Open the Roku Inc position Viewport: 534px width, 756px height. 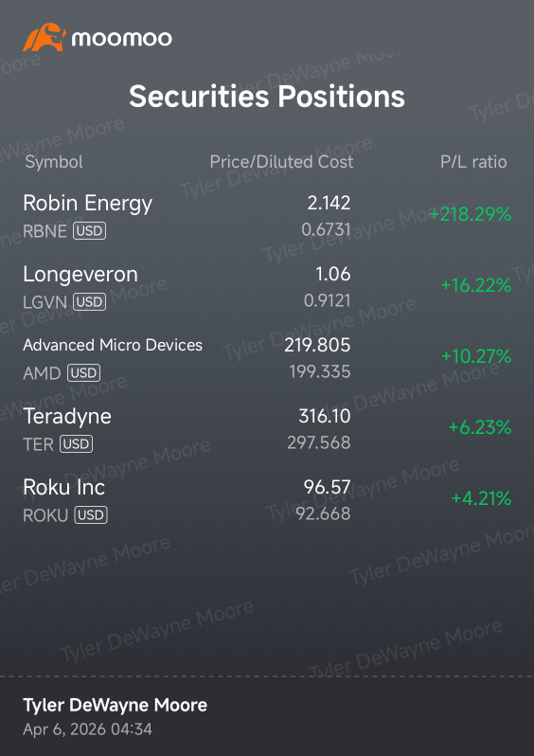(267, 500)
